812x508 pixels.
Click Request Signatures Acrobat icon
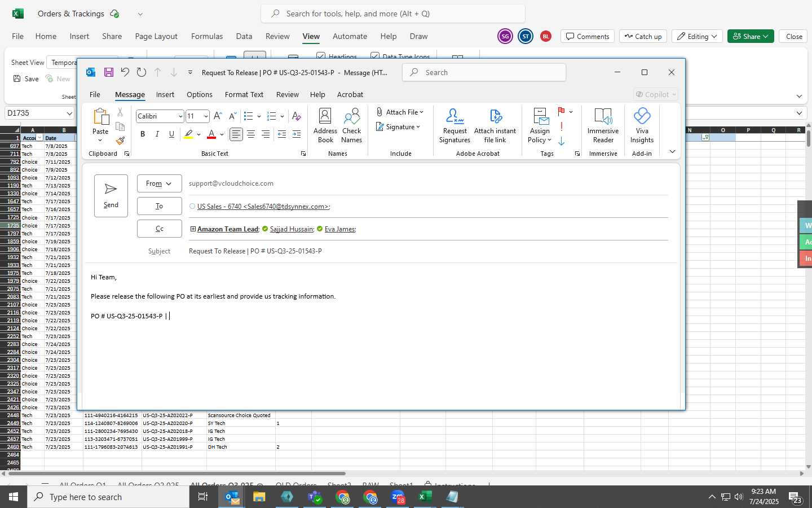click(x=454, y=126)
